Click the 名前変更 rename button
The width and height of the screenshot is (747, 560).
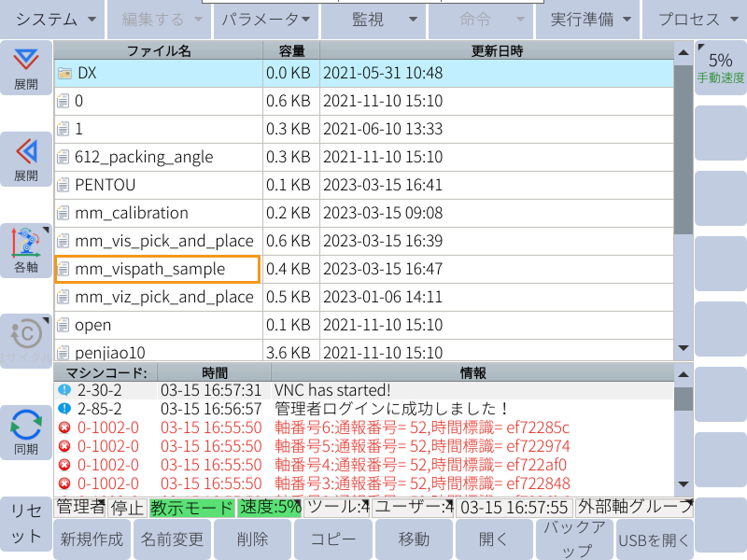173,539
